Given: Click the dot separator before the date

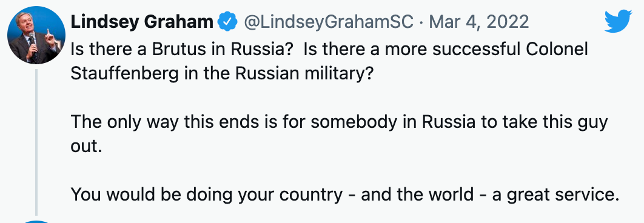Looking at the screenshot, I should pos(421,22).
